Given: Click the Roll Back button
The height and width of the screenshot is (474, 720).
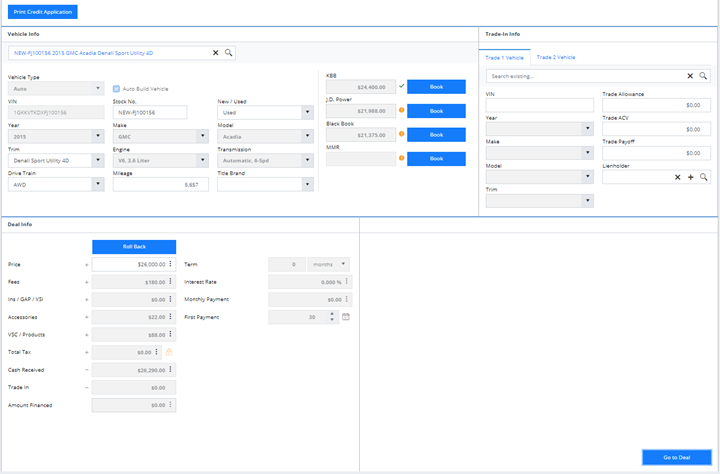Looking at the screenshot, I should click(x=134, y=247).
